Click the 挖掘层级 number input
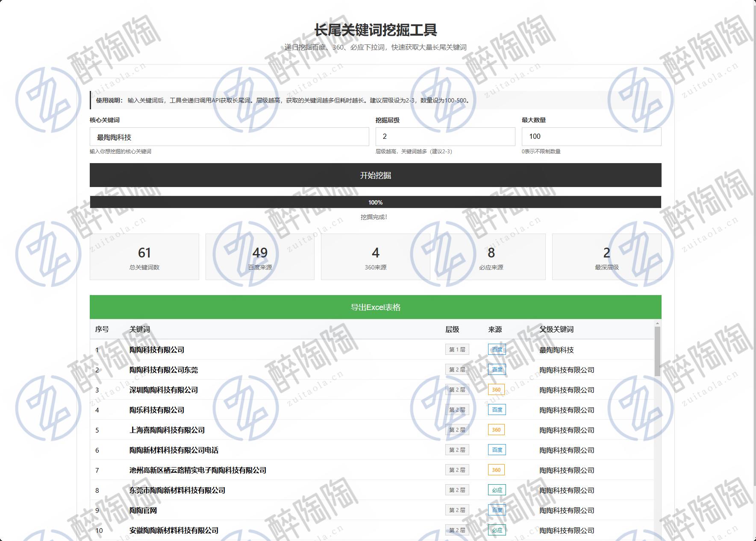The image size is (756, 541). point(445,137)
